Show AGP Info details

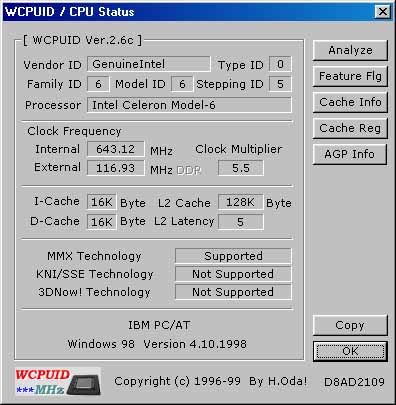350,154
